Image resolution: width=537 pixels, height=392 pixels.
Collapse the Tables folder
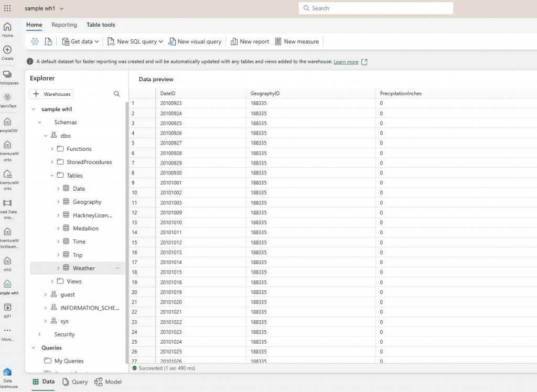click(x=52, y=176)
